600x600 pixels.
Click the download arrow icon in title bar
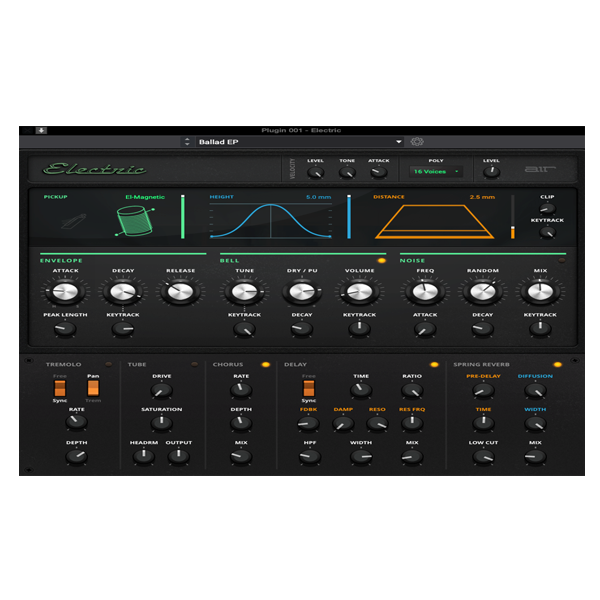(41, 130)
